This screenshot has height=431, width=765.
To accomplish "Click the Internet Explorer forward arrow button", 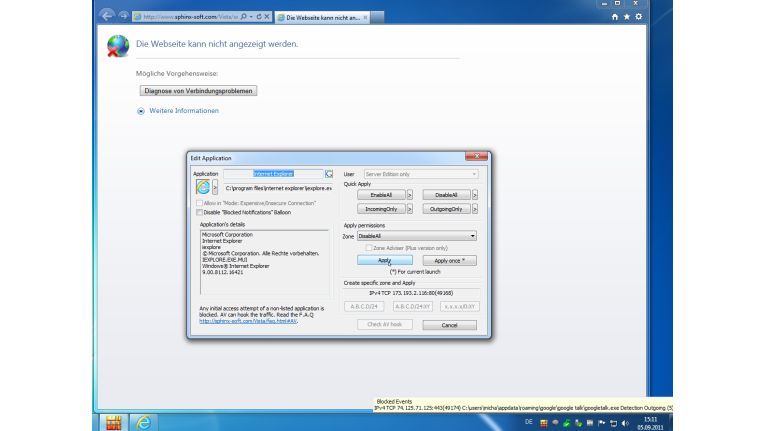I will click(124, 16).
